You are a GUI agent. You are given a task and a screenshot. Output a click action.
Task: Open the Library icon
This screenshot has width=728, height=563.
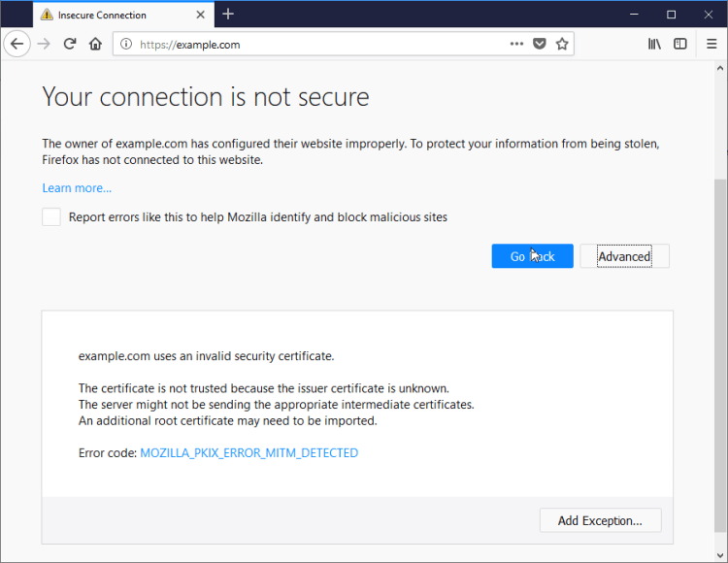pyautogui.click(x=654, y=44)
